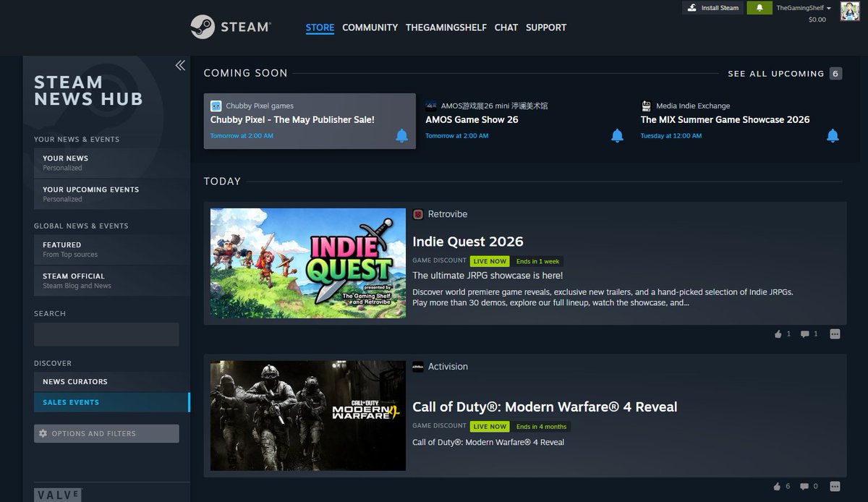Click 'Tuesday at 12:00 AM' event time
This screenshot has height=502, width=868.
671,136
